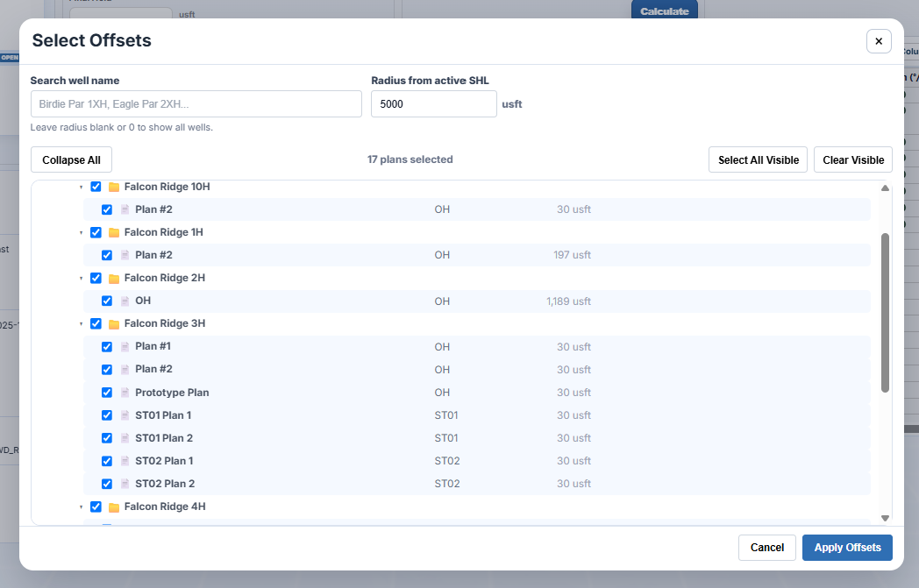Screen dimensions: 919x588
Task: Uncheck the Falcon Ridge 2H well checkbox
Action: (x=96, y=278)
